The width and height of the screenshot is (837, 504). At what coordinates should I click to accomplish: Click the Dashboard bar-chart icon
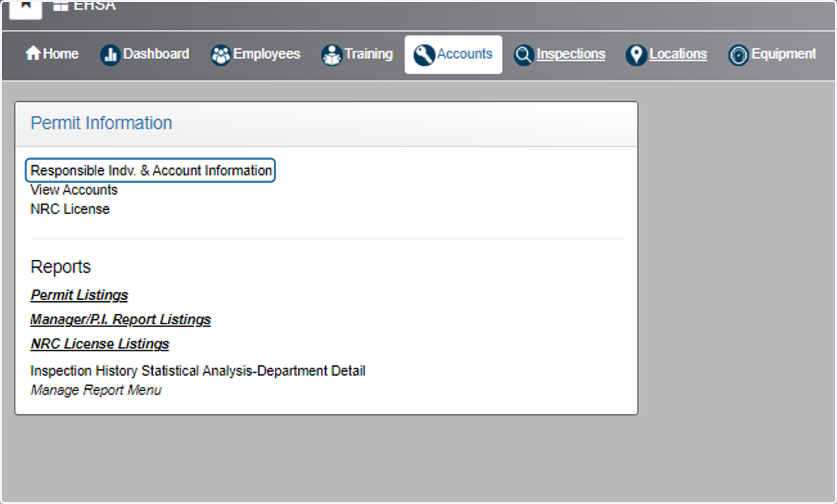(x=110, y=55)
